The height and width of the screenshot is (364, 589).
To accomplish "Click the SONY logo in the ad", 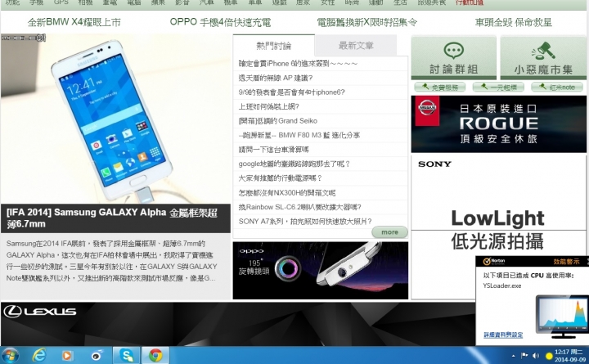I will 434,164.
